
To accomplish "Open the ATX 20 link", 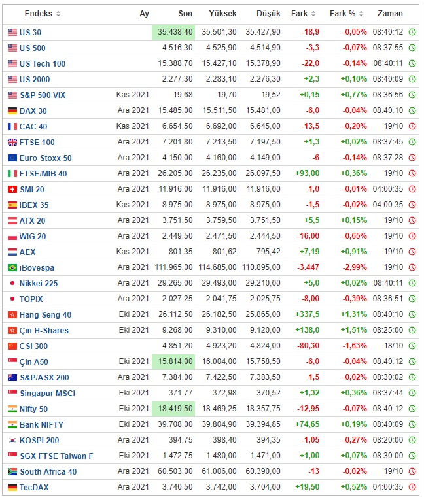I will click(32, 220).
